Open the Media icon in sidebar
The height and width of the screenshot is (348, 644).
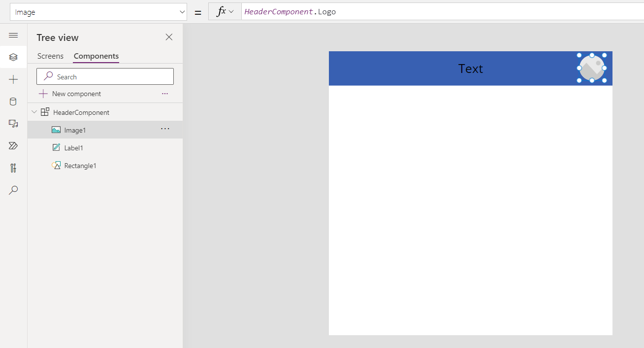13,124
